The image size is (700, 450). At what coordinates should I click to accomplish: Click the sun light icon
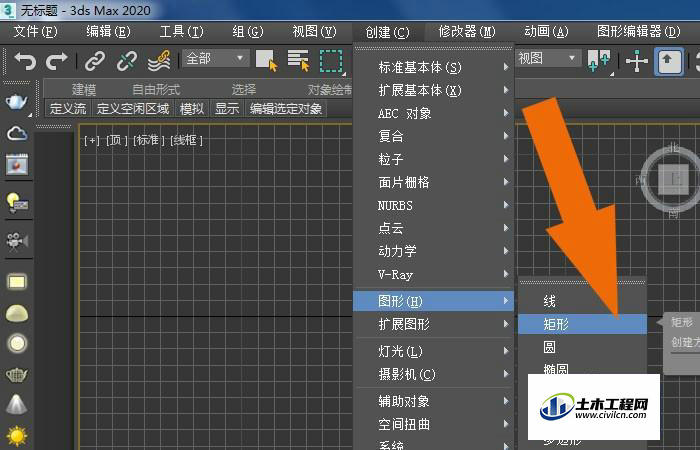point(17,436)
